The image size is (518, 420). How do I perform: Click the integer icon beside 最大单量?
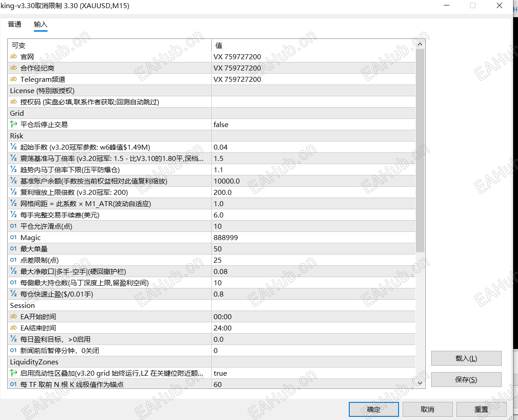13,249
